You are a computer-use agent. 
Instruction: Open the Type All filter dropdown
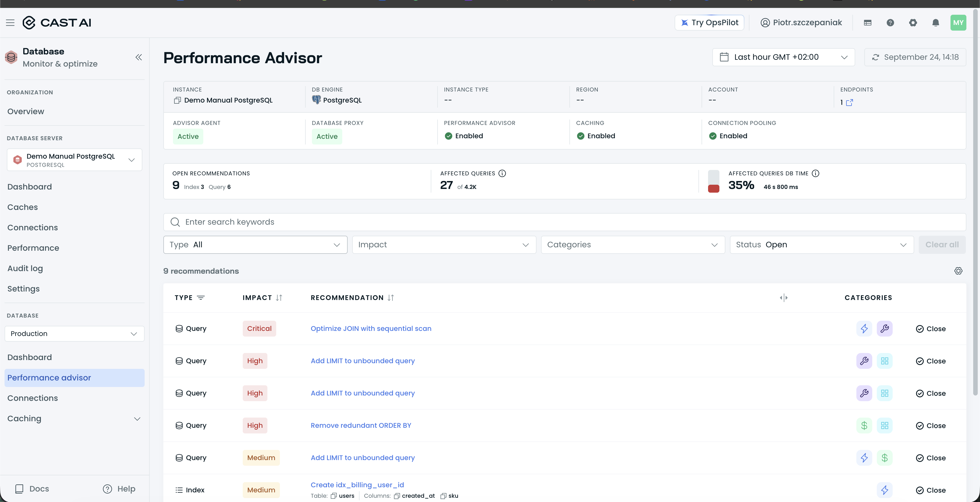(255, 245)
